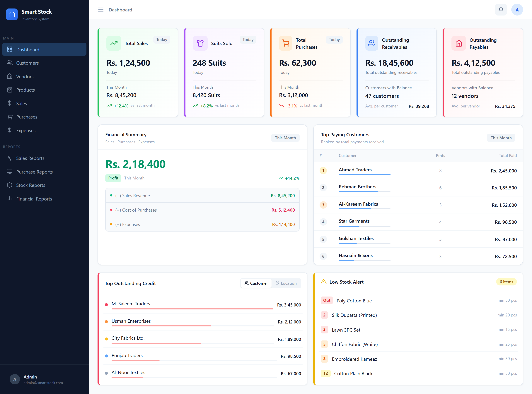The height and width of the screenshot is (394, 532).
Task: Open the Products section
Action: [x=25, y=90]
